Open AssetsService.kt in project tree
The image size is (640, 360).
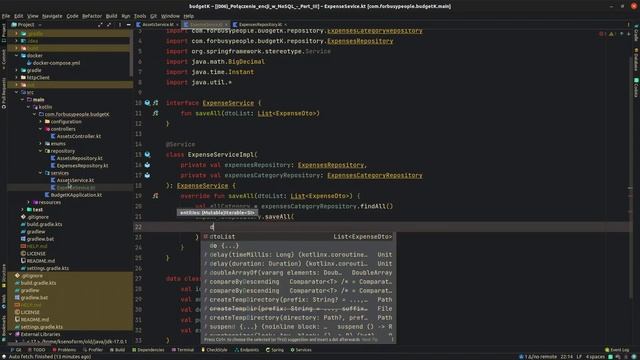click(72, 180)
